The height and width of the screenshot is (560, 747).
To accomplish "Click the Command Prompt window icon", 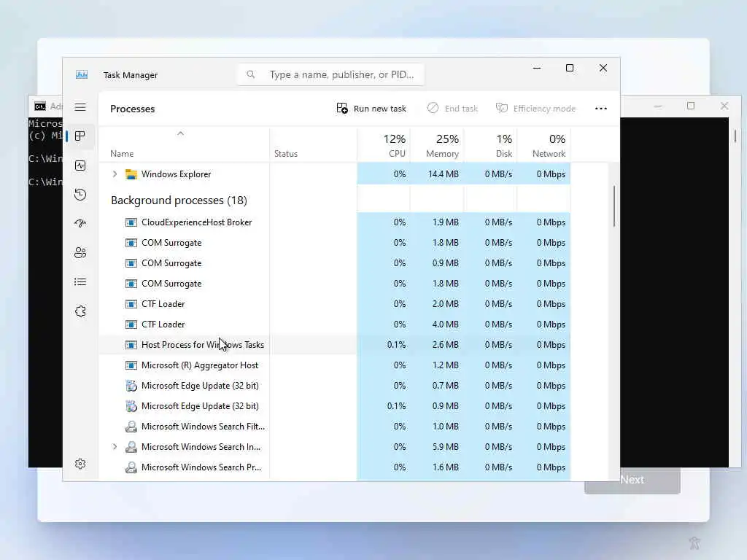I will click(40, 106).
